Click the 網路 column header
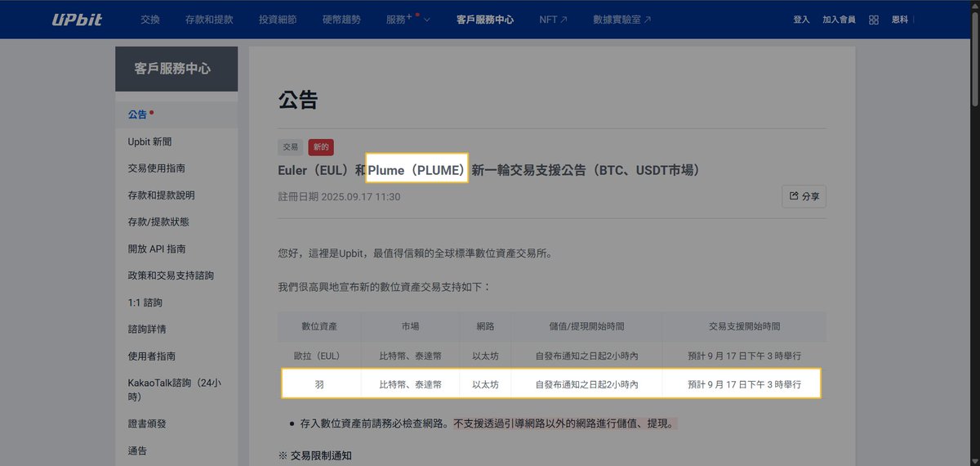 485,326
